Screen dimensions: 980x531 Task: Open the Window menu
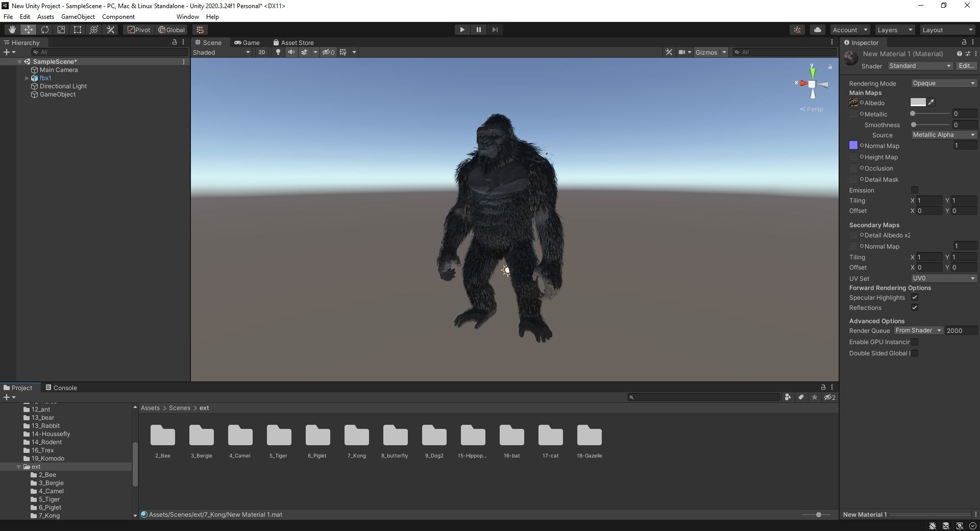187,17
